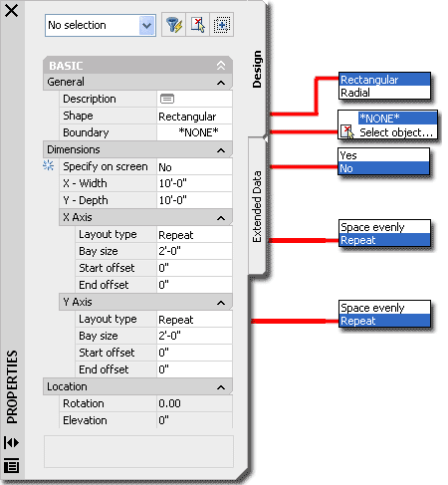448x485 pixels.
Task: Click the toggle PICKADD value icon
Action: pos(222,25)
